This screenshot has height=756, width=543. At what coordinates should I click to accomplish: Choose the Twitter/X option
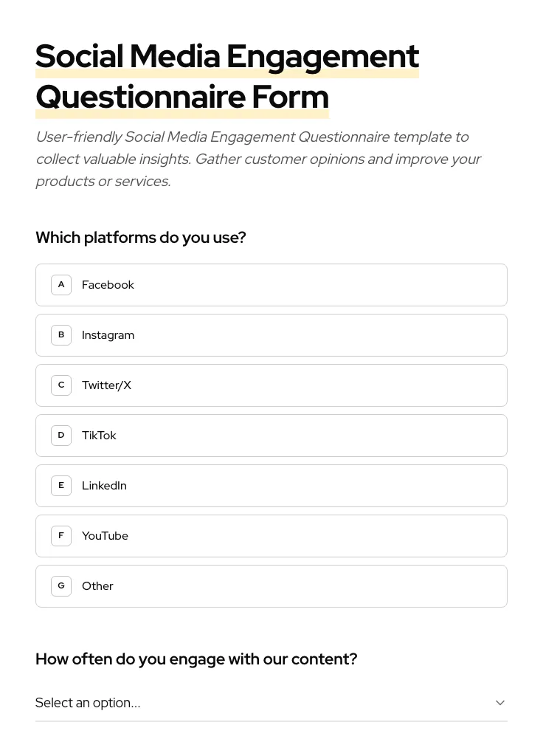(x=271, y=385)
